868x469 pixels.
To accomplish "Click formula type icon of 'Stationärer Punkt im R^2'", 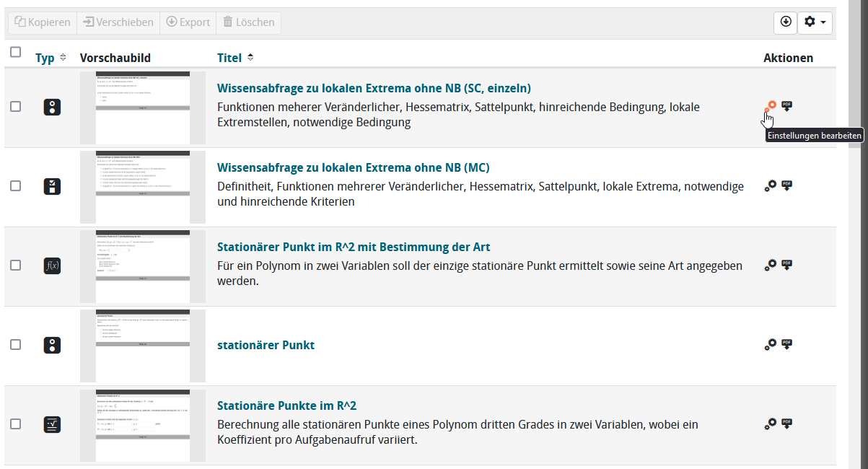I will click(x=52, y=266).
